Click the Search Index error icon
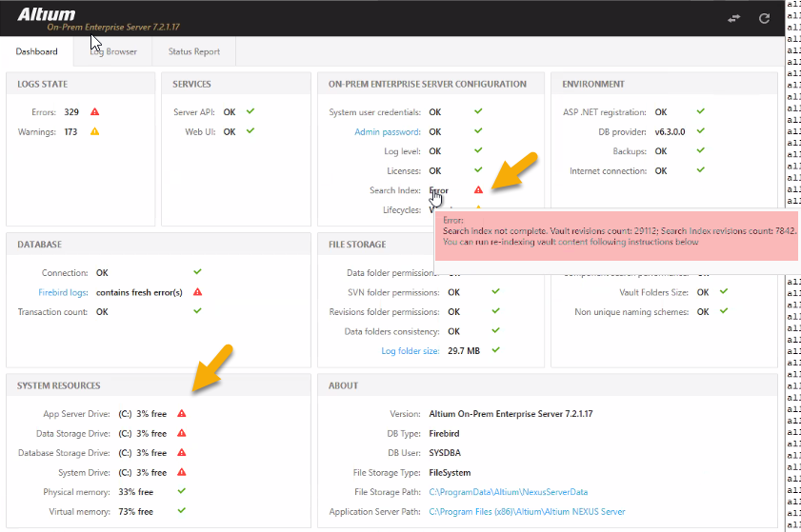Viewport: 801px width, 532px height. [x=478, y=190]
